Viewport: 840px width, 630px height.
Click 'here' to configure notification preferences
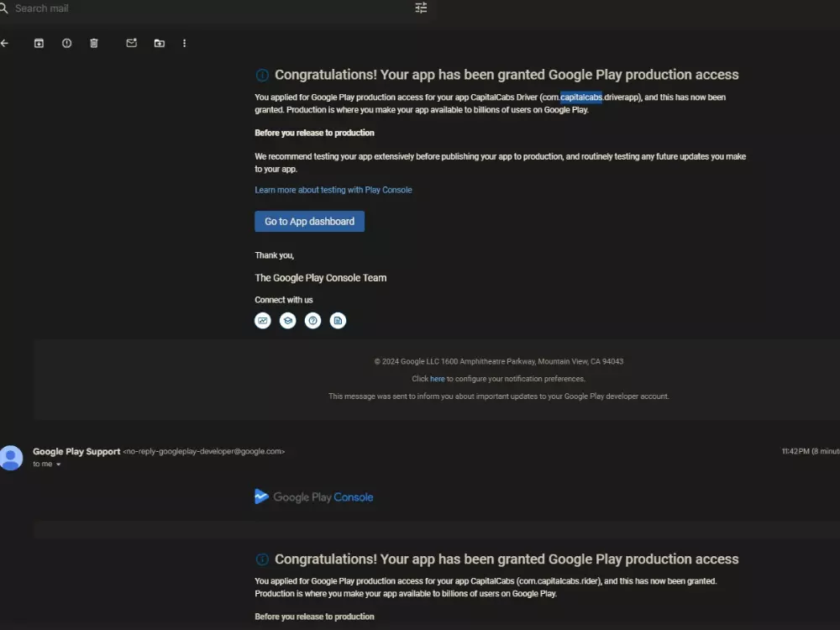[x=437, y=378]
